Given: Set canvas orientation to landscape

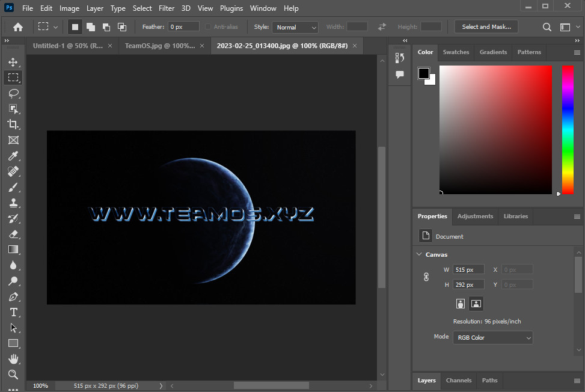Looking at the screenshot, I should [476, 304].
